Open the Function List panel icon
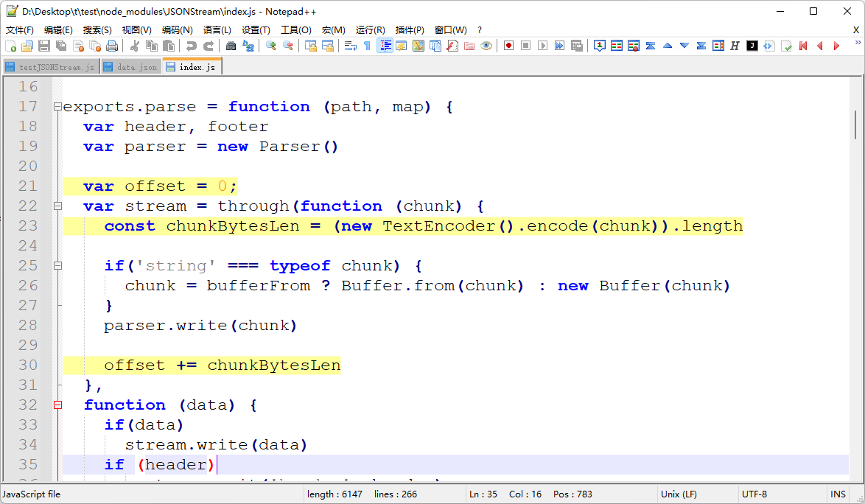The height and width of the screenshot is (504, 865). point(452,46)
